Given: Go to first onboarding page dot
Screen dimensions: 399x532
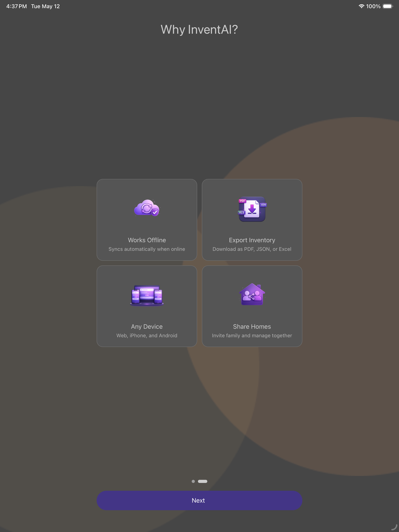Looking at the screenshot, I should tap(193, 481).
